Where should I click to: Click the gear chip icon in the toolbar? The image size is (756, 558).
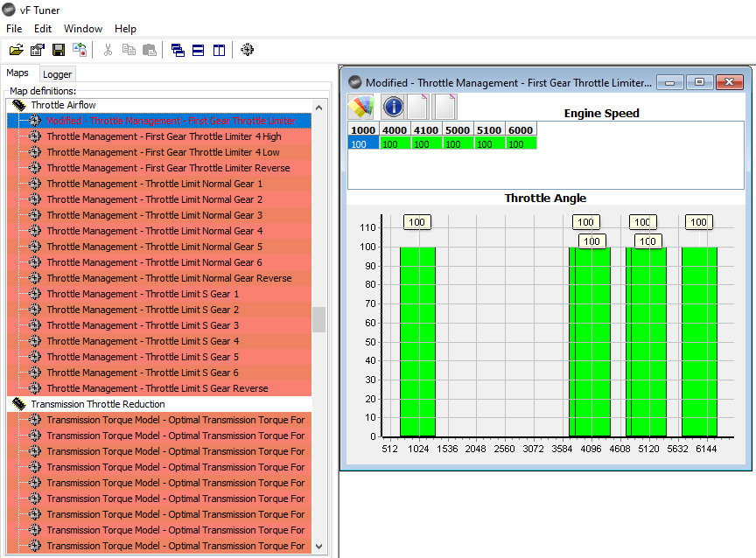click(x=247, y=49)
